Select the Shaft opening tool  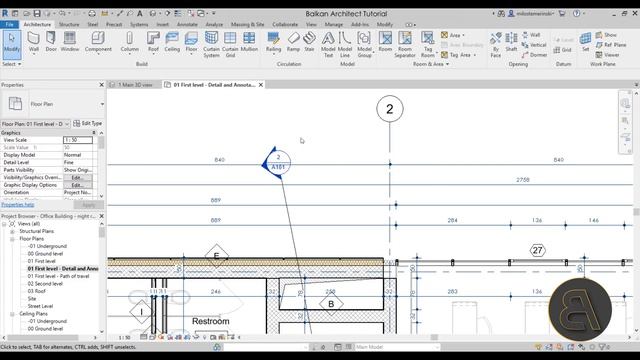pyautogui.click(x=511, y=42)
